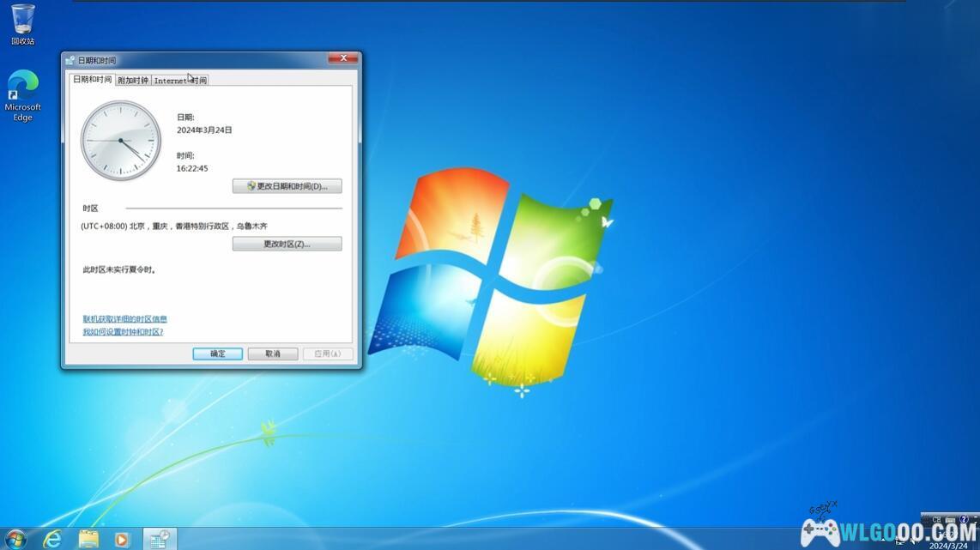Click the CH language indicator in tray

[936, 520]
